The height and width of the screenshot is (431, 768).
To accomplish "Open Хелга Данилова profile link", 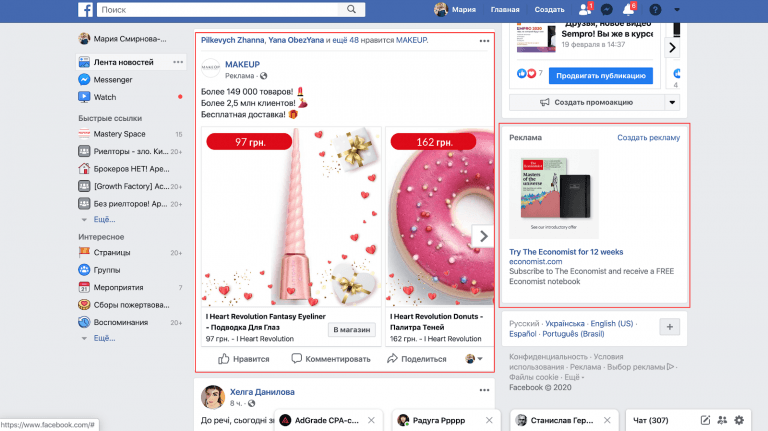I will click(x=262, y=392).
